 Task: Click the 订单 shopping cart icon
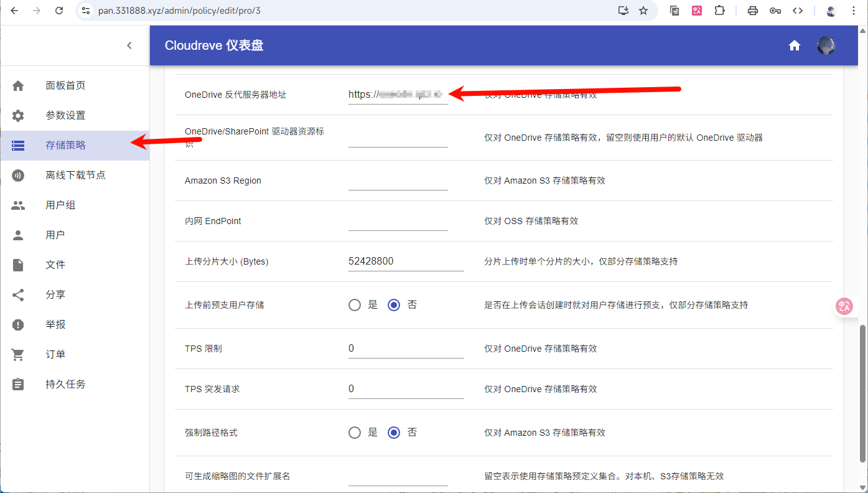pos(18,355)
